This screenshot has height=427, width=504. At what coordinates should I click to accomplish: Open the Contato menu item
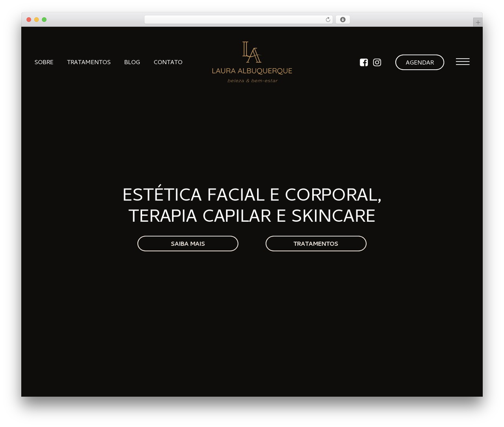tap(168, 62)
